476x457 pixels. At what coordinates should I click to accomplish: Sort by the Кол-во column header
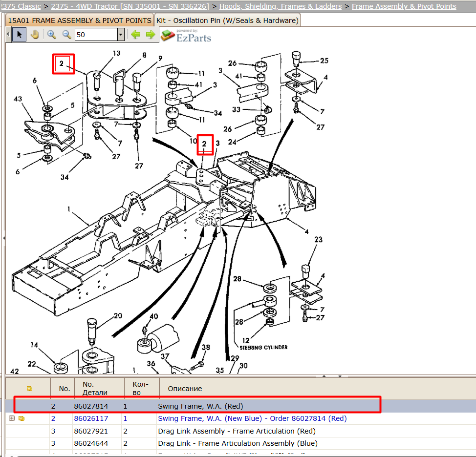tap(141, 389)
